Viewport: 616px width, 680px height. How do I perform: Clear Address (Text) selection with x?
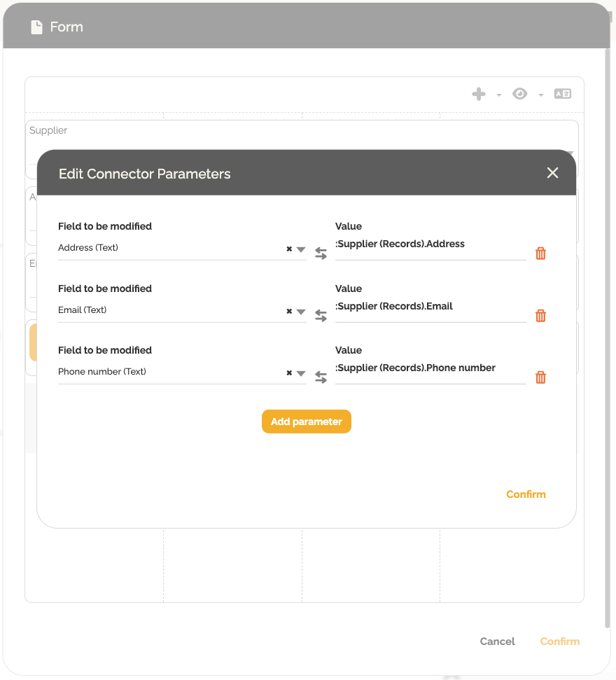(289, 249)
